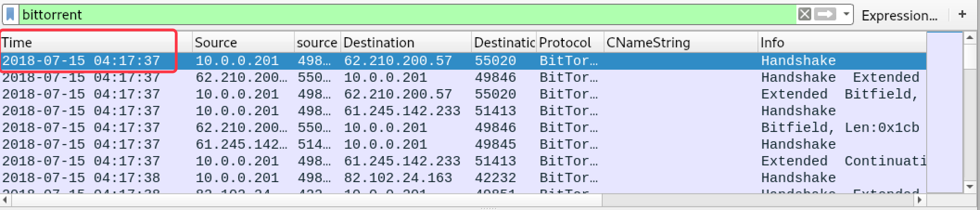This screenshot has width=980, height=210.
Task: Sort by the Time column header
Action: [x=95, y=42]
